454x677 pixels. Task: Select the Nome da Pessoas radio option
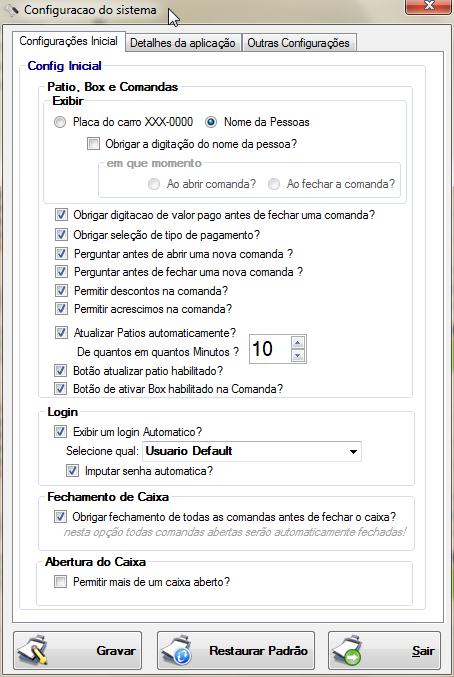(211, 122)
